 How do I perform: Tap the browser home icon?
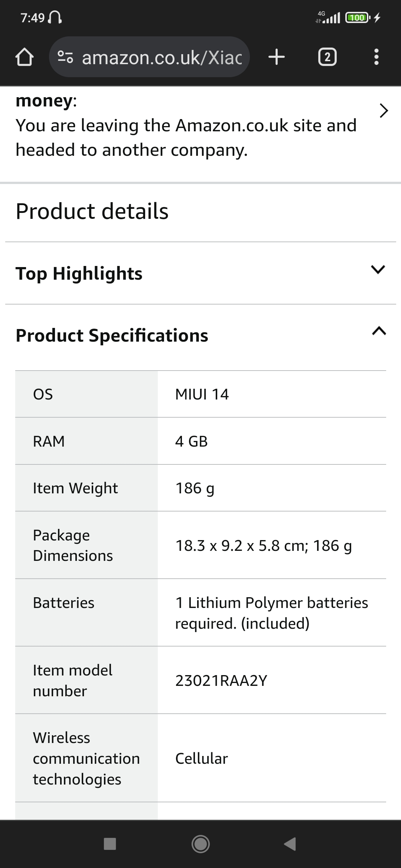(x=25, y=57)
